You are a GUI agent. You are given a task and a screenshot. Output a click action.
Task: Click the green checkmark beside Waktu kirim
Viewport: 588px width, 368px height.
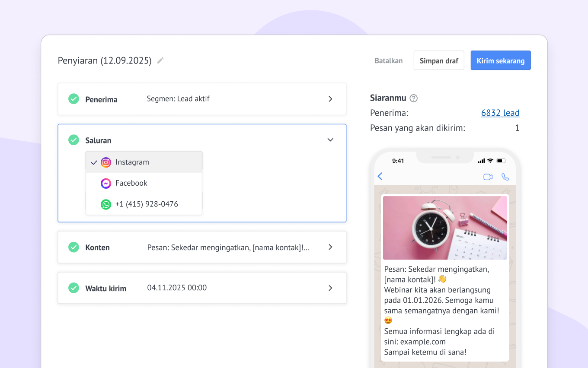click(x=73, y=288)
